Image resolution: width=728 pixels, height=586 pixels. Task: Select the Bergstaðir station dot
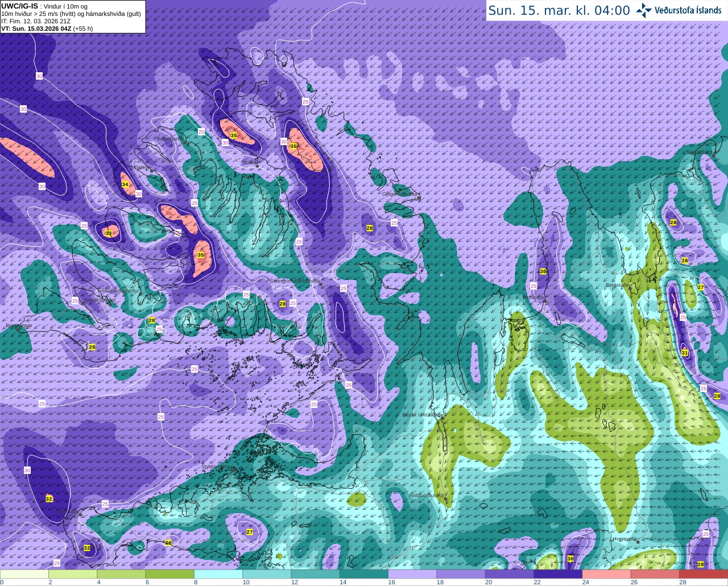(x=630, y=288)
